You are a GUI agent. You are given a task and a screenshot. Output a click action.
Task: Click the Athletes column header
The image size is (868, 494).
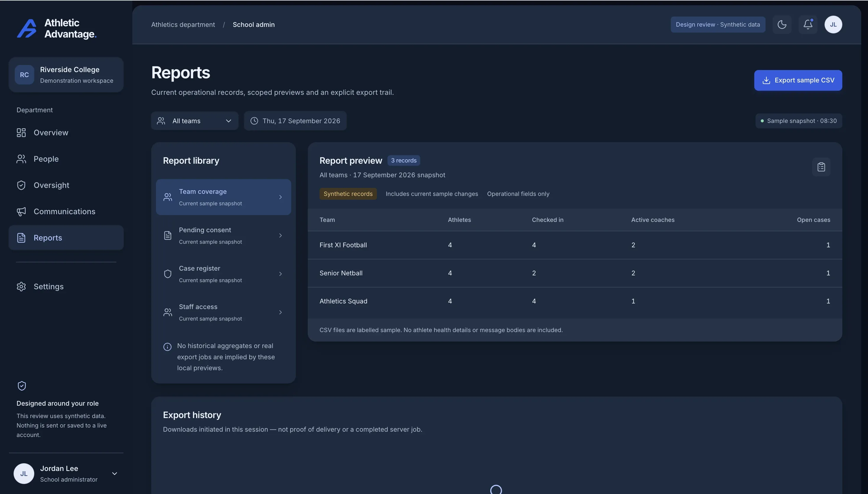[460, 220]
